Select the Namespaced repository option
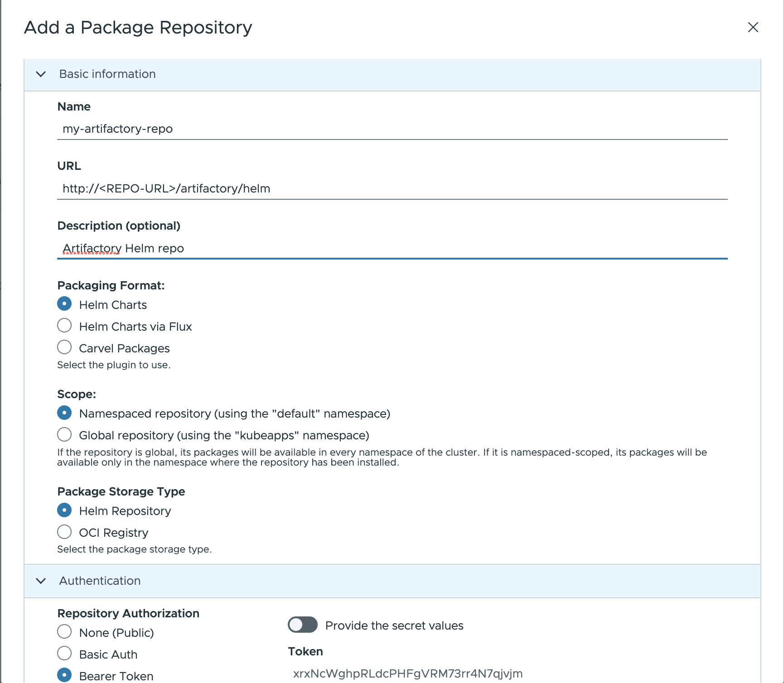The height and width of the screenshot is (683, 784). click(64, 413)
